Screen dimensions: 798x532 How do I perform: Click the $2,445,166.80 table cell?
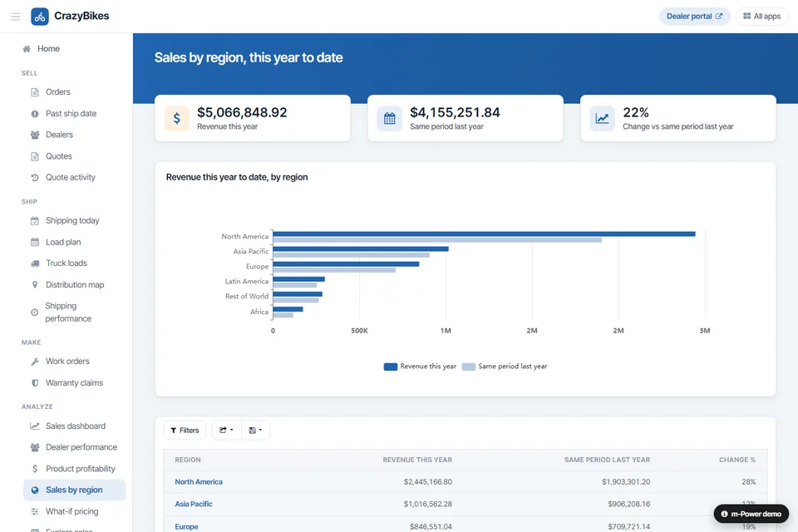[427, 482]
